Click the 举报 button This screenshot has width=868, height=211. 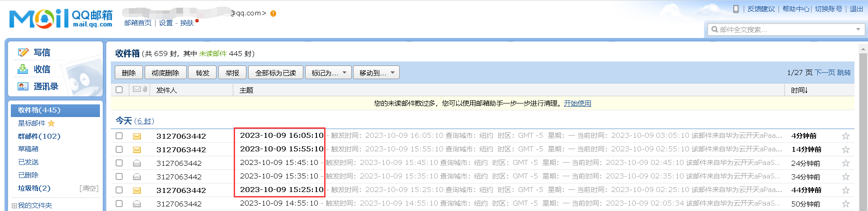tap(232, 72)
